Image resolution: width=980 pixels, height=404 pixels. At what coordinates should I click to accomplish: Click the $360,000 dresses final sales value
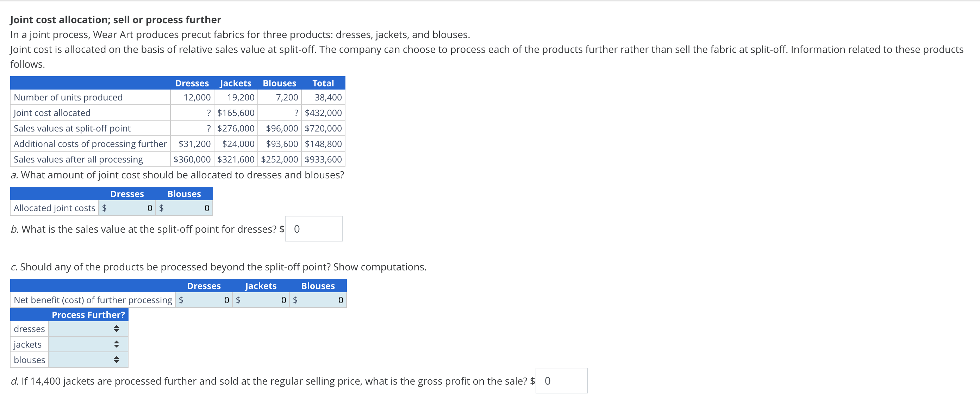point(192,160)
